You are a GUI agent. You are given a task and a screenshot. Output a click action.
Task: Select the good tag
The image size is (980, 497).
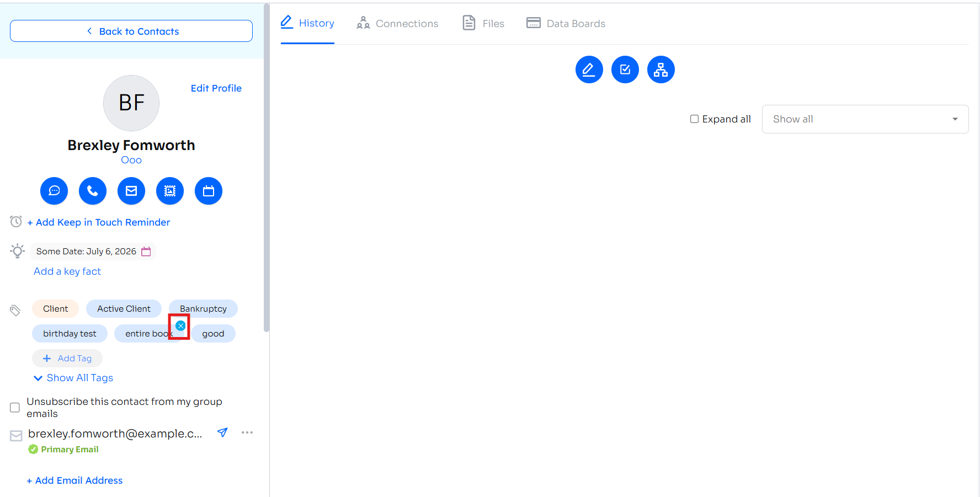pos(213,334)
